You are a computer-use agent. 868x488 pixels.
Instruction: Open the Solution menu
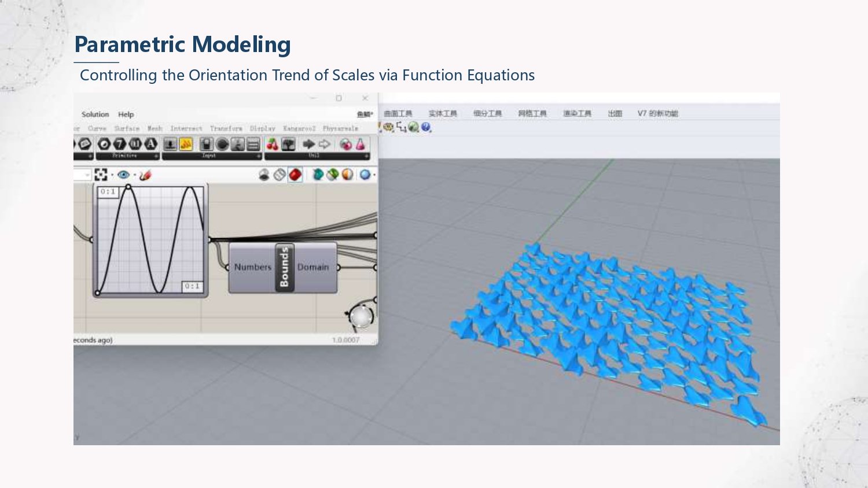(x=95, y=114)
